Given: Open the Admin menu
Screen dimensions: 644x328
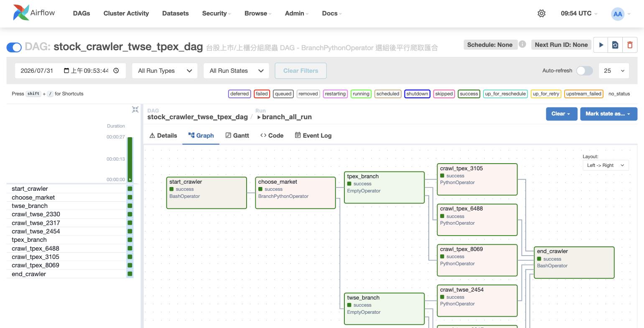Looking at the screenshot, I should pos(297,13).
